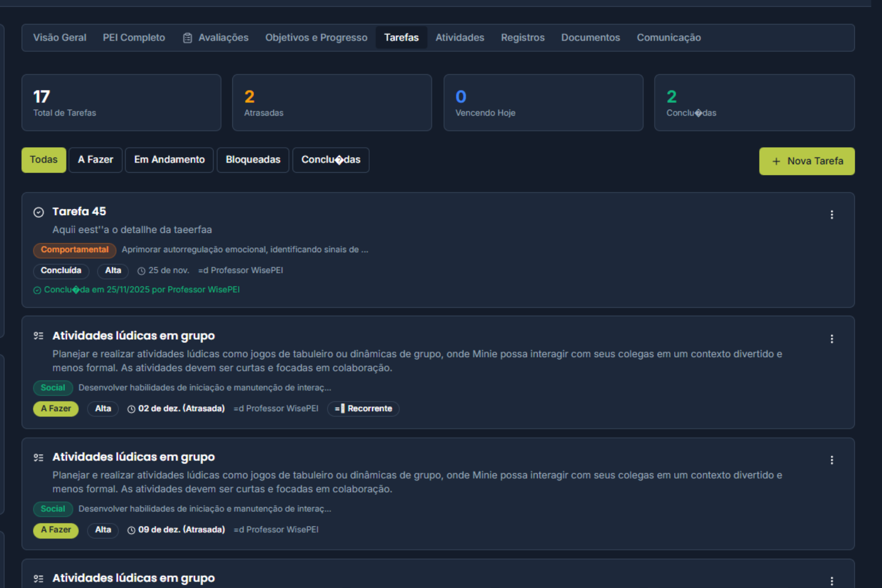Screen dimensions: 882x588
Task: Click the Comportamental category tag
Action: [x=74, y=250]
